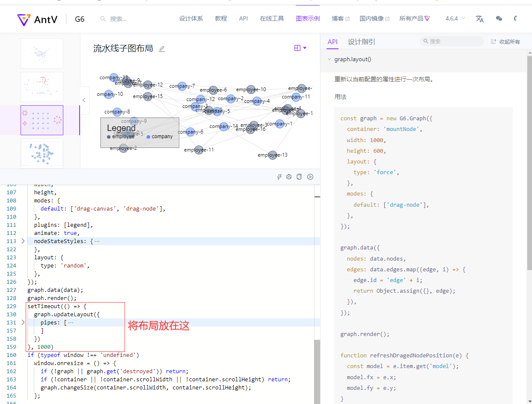Run the code using the play icon
The image size is (532, 404).
(x=310, y=176)
